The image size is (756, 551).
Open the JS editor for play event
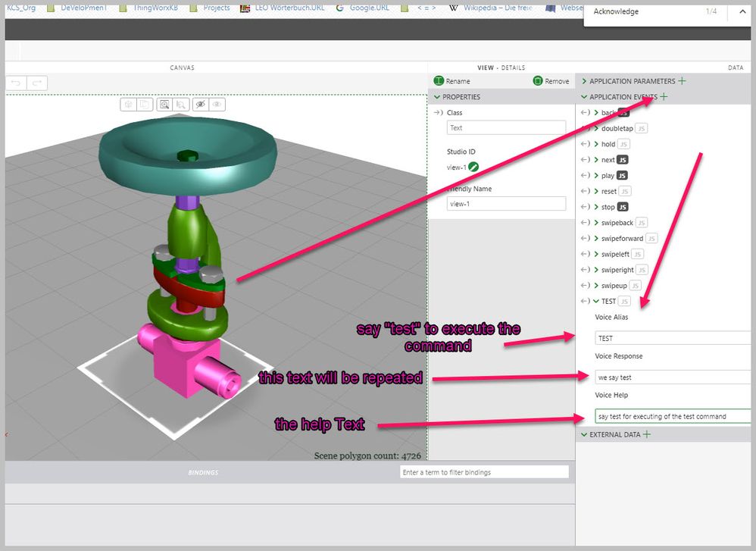pyautogui.click(x=622, y=176)
